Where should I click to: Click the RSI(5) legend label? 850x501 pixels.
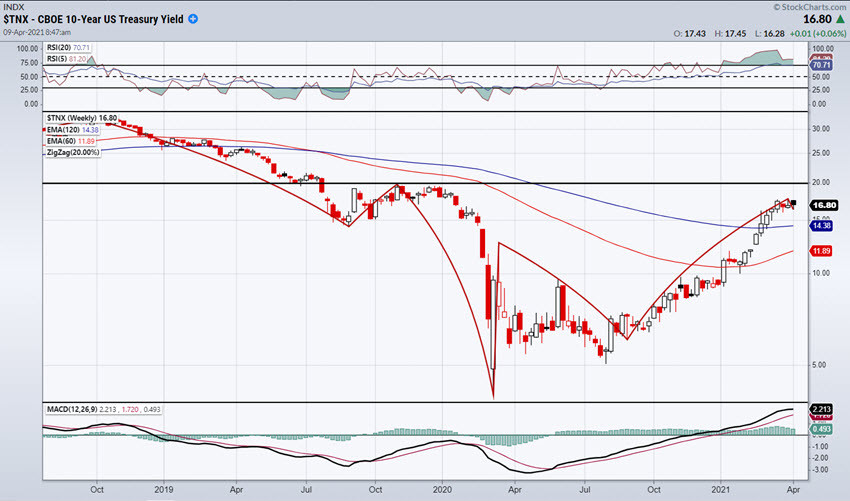pyautogui.click(x=67, y=59)
